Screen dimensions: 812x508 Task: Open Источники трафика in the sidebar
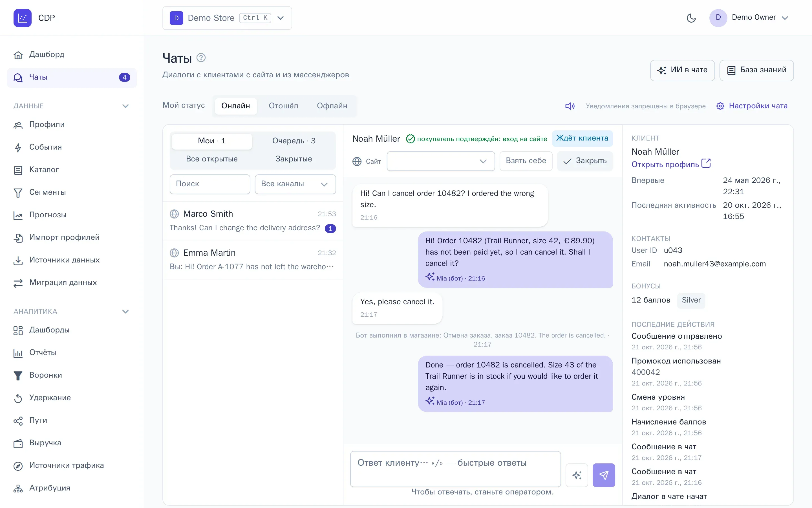tap(72, 465)
